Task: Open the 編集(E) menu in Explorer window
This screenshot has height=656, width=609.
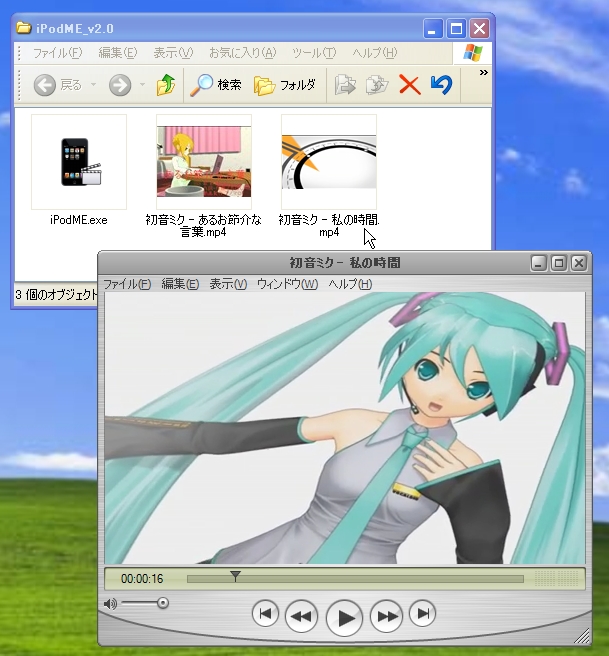Action: [118, 53]
